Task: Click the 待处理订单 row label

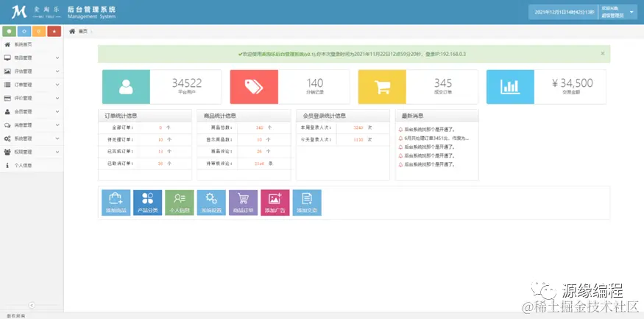Action: 120,140
